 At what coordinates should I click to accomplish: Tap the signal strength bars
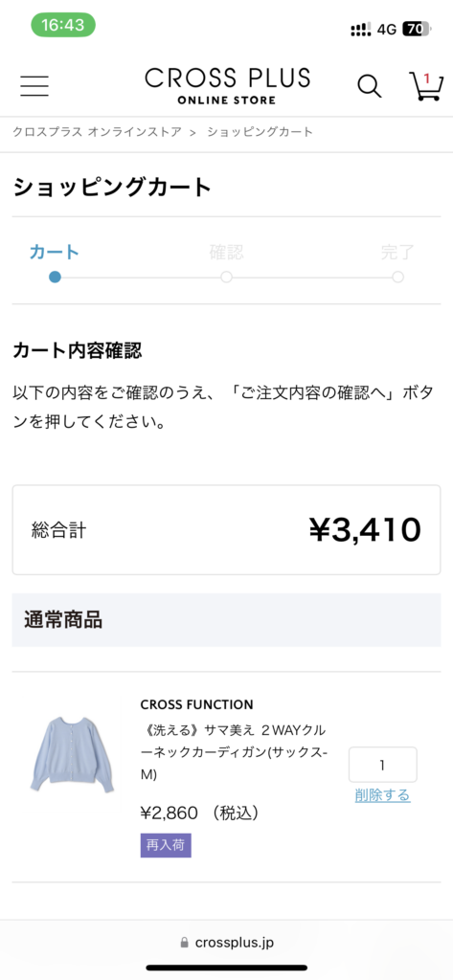[x=361, y=29]
